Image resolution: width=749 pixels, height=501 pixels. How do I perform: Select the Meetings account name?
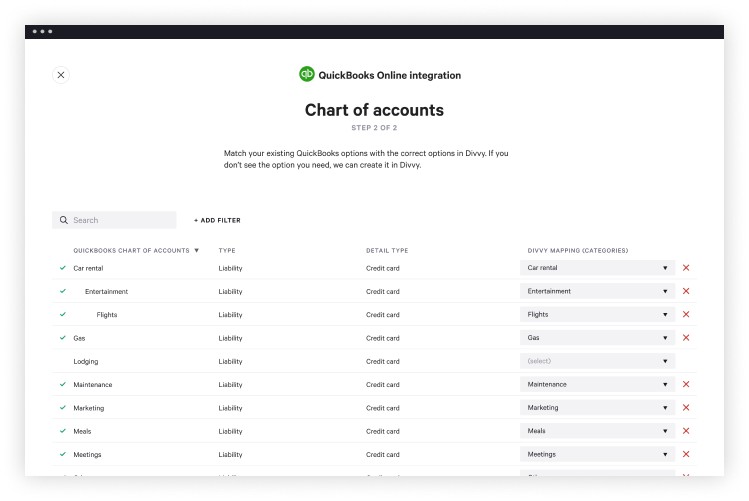click(87, 455)
